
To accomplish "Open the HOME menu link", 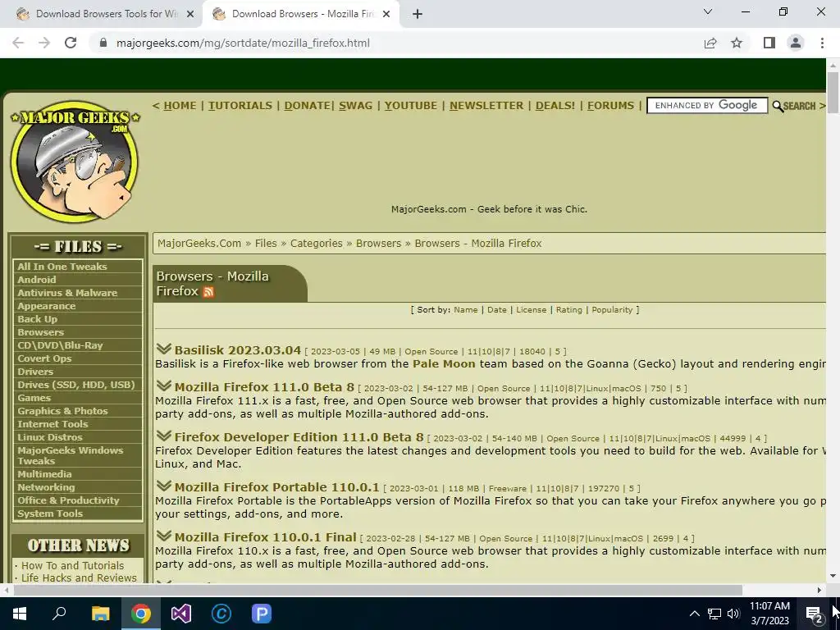I will point(180,106).
